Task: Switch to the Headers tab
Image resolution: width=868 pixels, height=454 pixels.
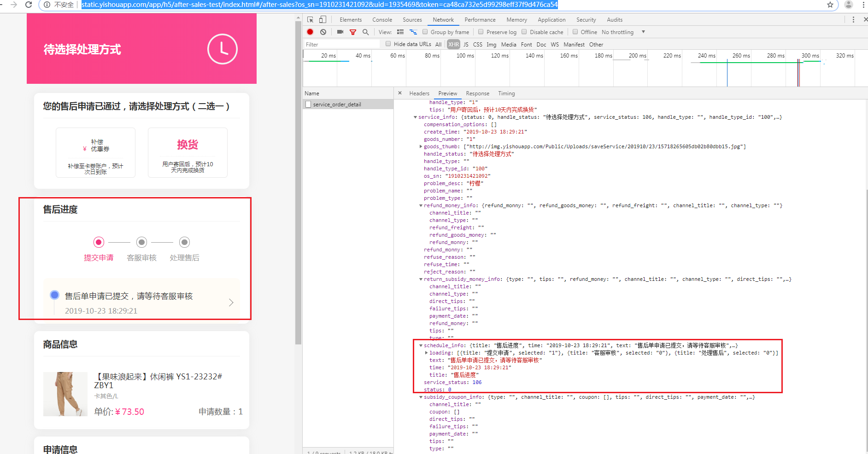Action: click(419, 93)
